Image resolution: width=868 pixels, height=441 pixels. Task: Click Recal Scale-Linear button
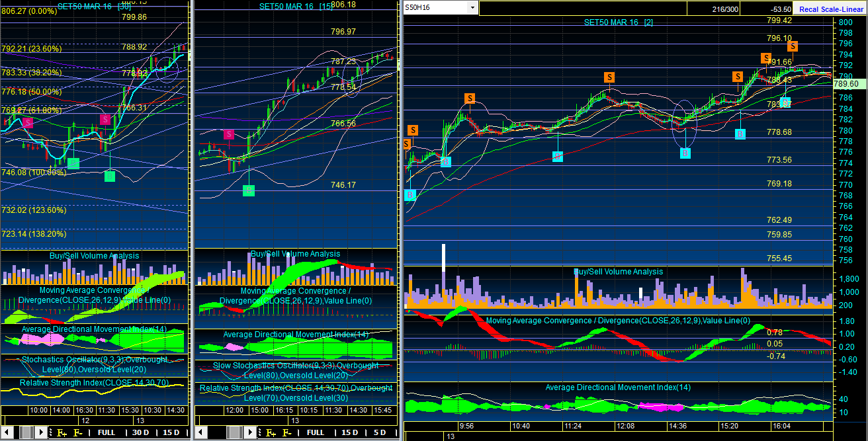(830, 9)
